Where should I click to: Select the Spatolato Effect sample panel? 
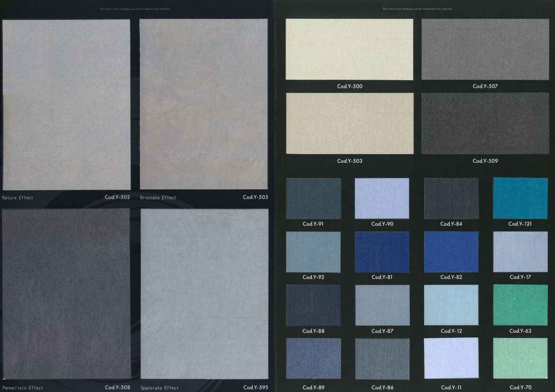coord(204,293)
